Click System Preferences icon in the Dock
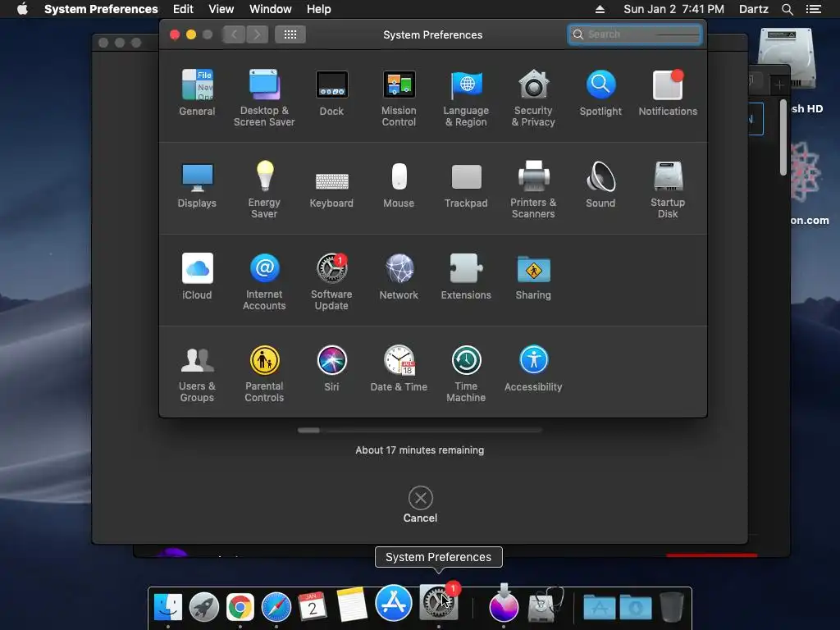Viewport: 840px width, 630px height. pyautogui.click(x=440, y=601)
